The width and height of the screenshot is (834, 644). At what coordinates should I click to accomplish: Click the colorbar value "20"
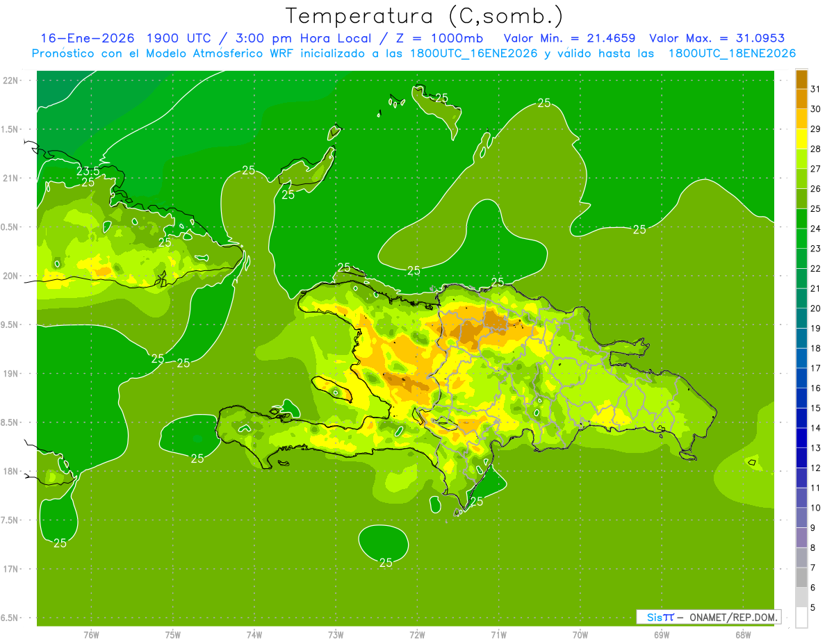(816, 308)
